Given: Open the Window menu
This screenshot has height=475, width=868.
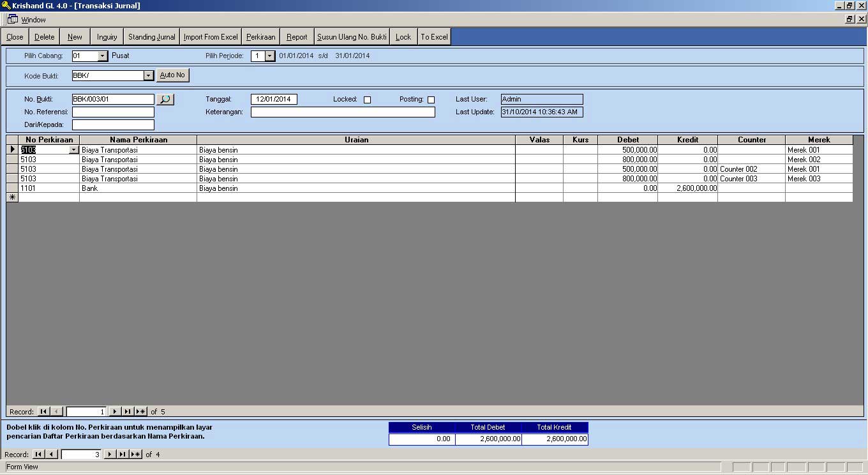Looking at the screenshot, I should coord(33,20).
